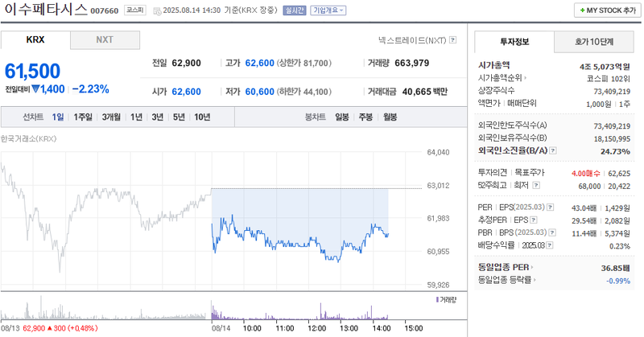Click 외국인보유주식수 value 18,150,995
This screenshot has width=644, height=337.
tap(612, 139)
